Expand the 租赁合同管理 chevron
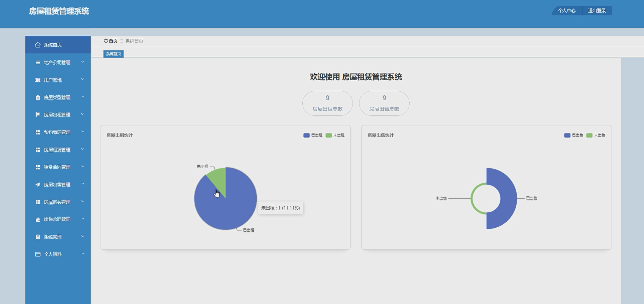Image resolution: width=644 pixels, height=304 pixels. tap(83, 166)
